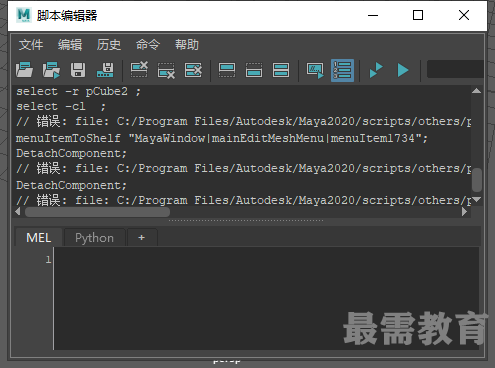The width and height of the screenshot is (495, 368).
Task: Clear the input pane
Action: tap(166, 70)
